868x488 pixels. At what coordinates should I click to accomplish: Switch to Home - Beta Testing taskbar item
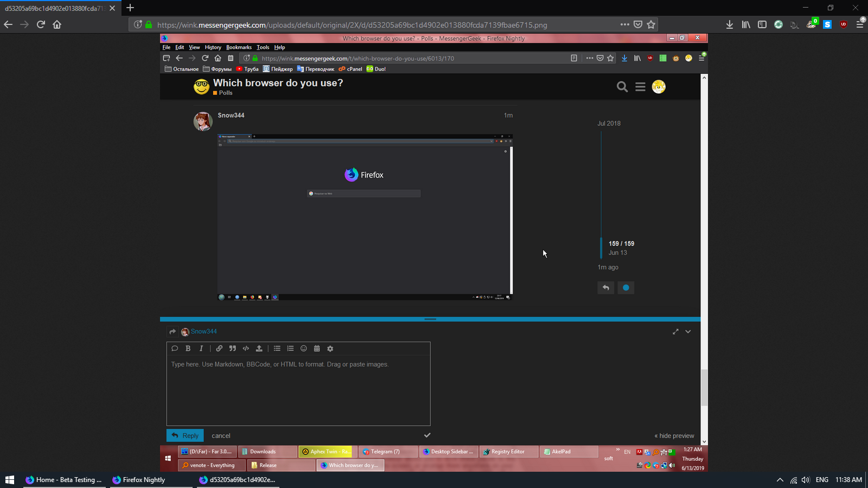pos(64,480)
